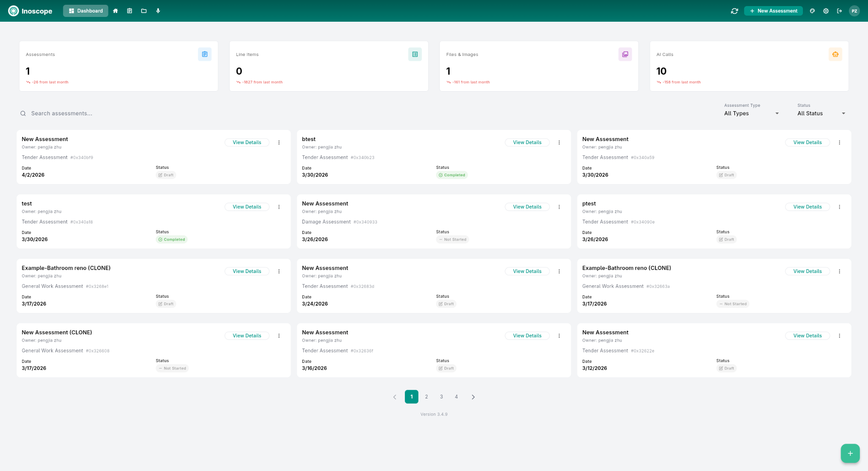Click the Files & Images card icon

click(x=625, y=54)
